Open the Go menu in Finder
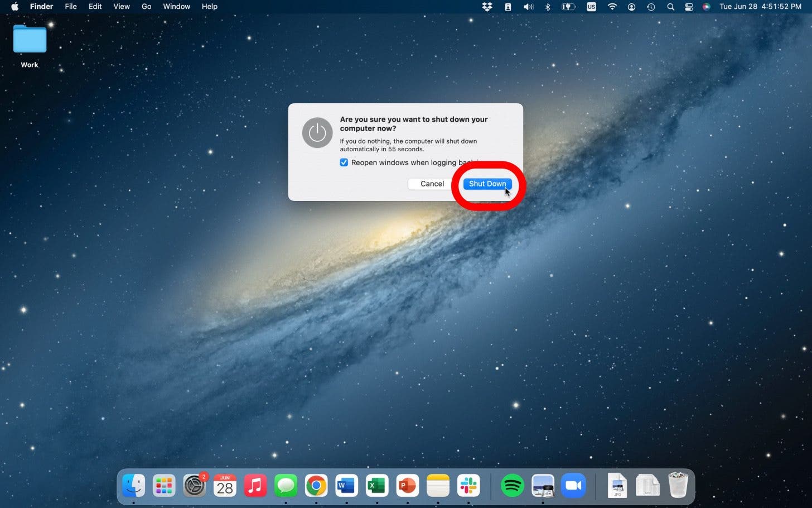Screen dimensions: 812x508 (146, 7)
